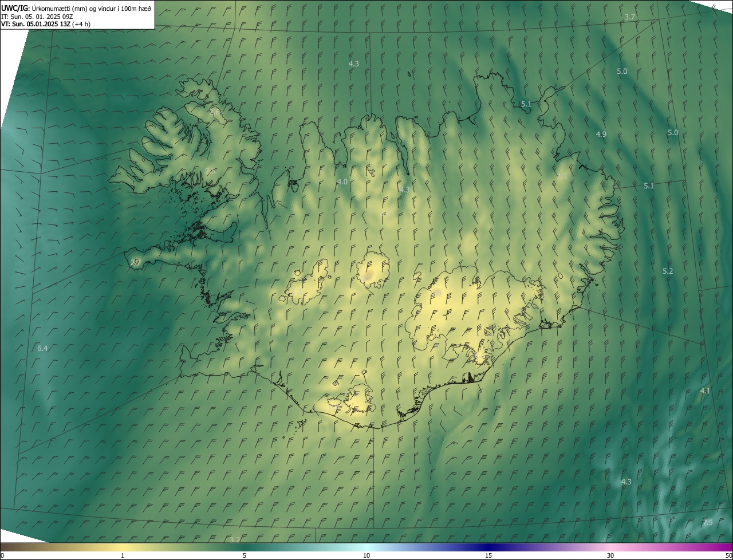
Task: Click the color scale tick label 15
Action: [x=488, y=555]
